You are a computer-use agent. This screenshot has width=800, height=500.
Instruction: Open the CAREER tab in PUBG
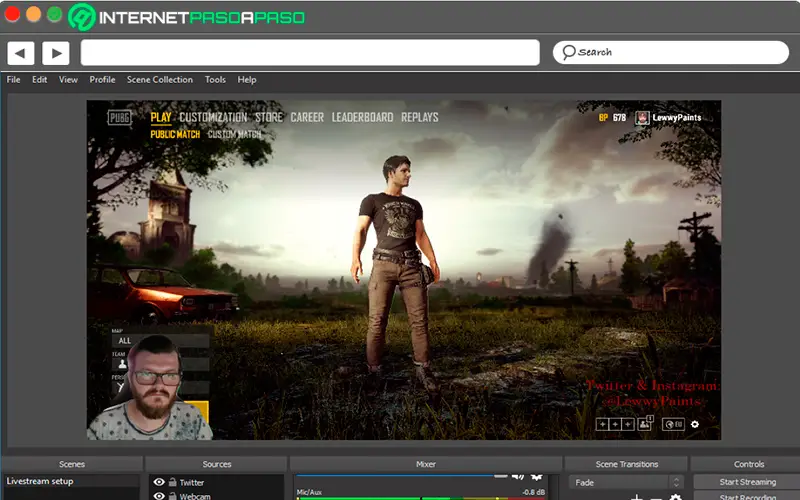[x=307, y=117]
